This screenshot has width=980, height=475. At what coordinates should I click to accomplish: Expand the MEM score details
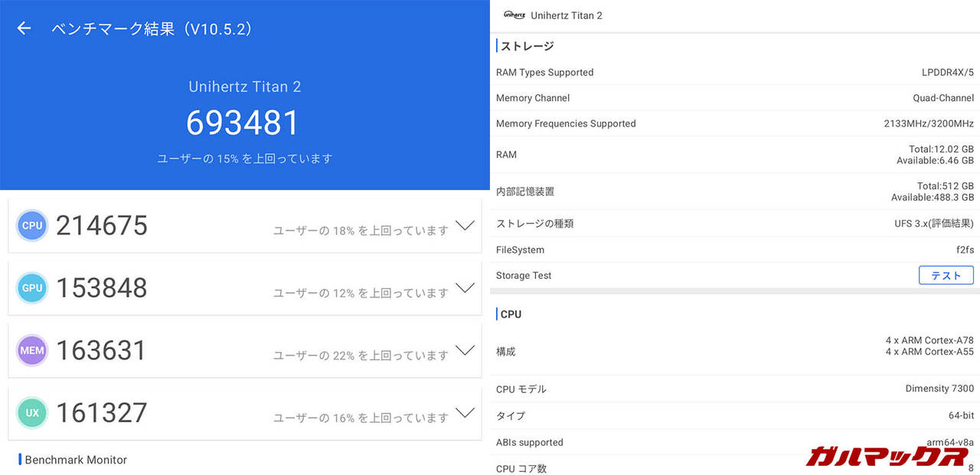click(x=465, y=350)
